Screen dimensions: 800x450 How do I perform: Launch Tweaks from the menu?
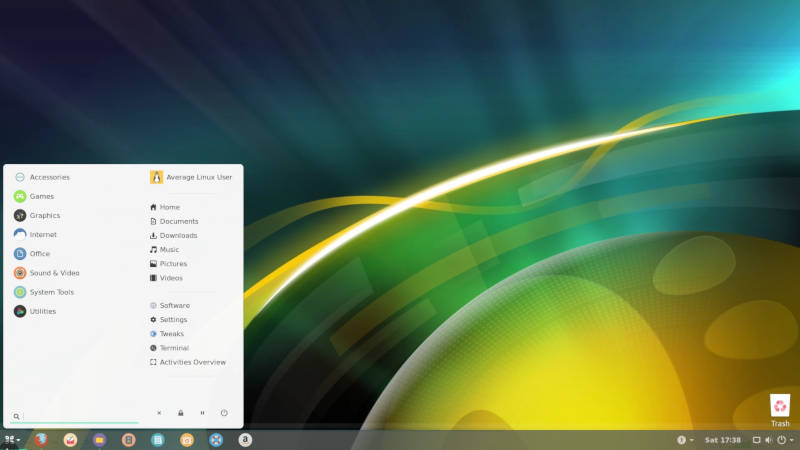(167, 334)
